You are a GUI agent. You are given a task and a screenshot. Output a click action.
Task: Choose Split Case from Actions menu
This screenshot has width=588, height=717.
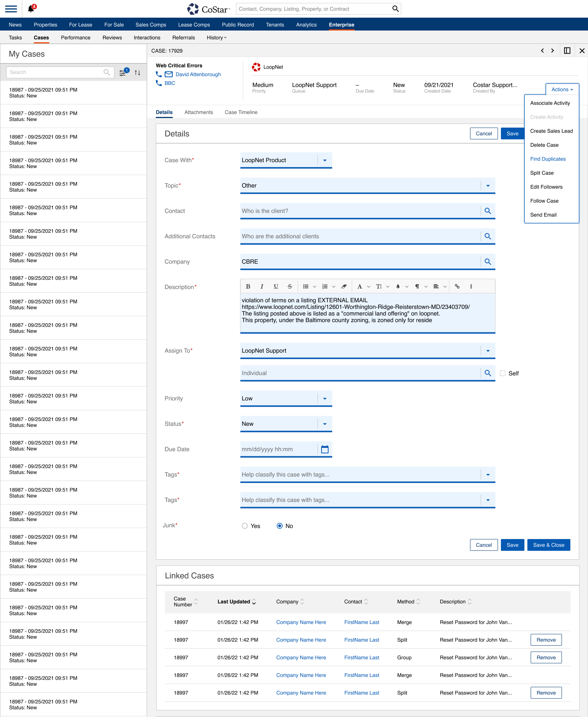pyautogui.click(x=542, y=173)
